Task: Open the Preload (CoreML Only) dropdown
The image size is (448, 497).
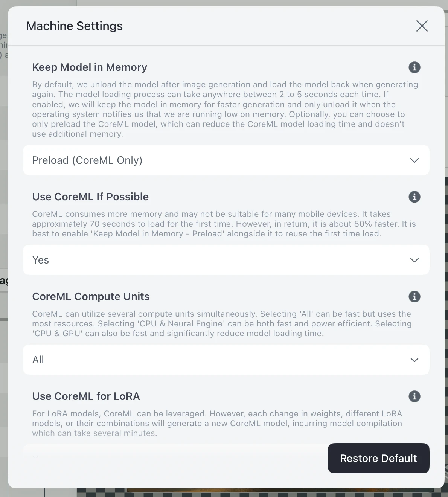Action: click(x=226, y=160)
